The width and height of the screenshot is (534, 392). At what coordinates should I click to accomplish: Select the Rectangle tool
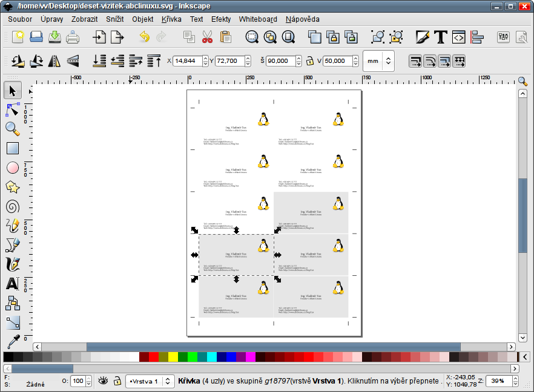tap(13, 148)
